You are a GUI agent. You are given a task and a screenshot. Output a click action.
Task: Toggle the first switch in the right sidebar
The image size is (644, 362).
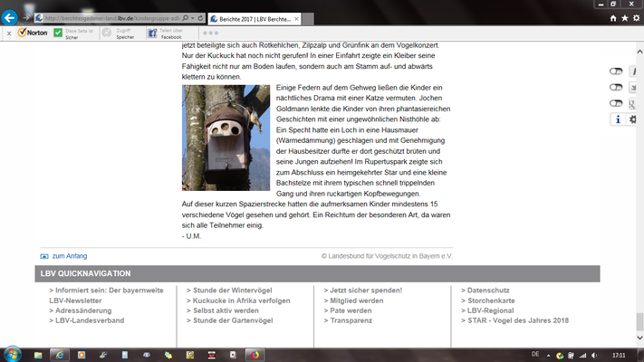(616, 71)
